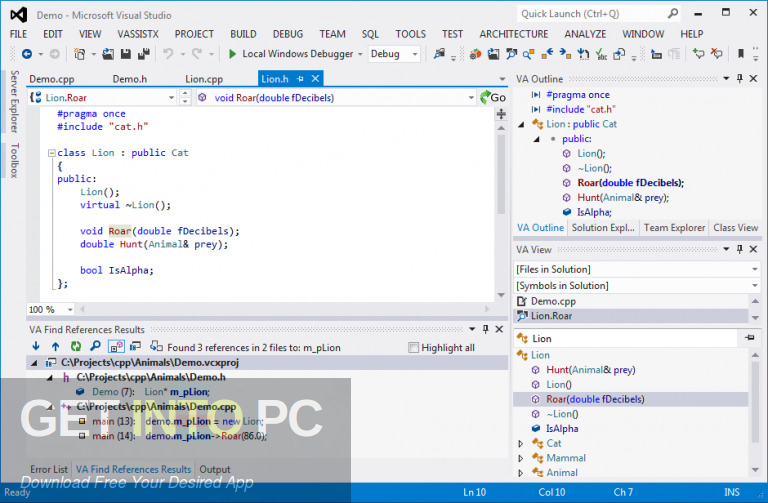The width and height of the screenshot is (768, 503).
Task: Click the bookmark icon in the toolbar
Action: pos(741,53)
